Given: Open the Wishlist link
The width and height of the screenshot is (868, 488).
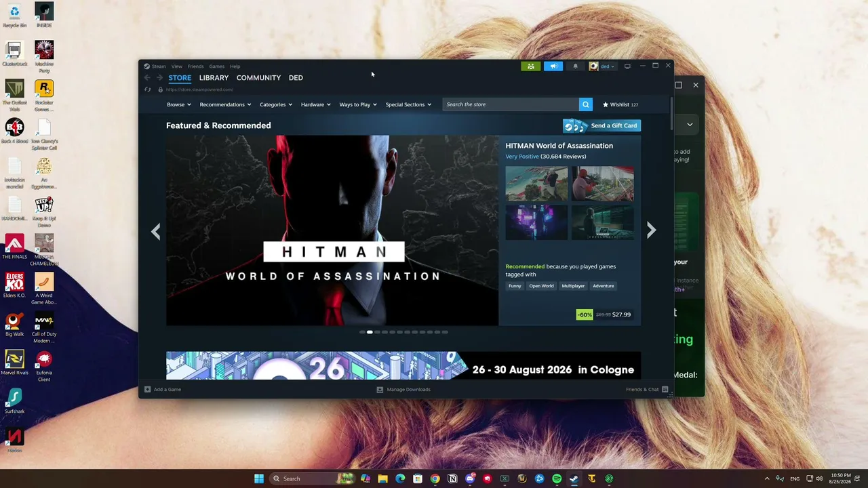Looking at the screenshot, I should click(620, 104).
